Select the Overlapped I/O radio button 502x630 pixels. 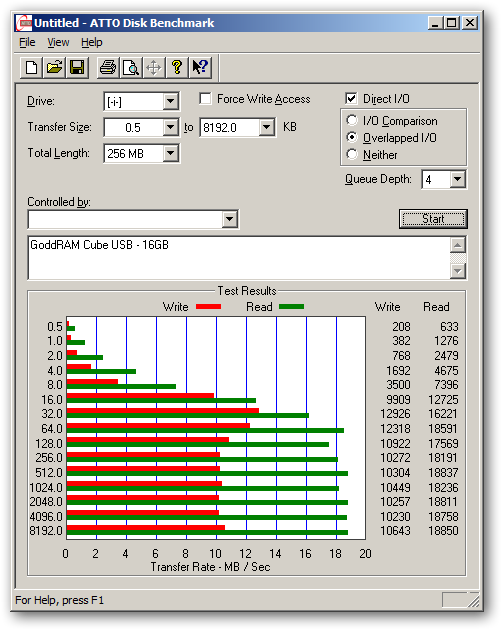352,137
